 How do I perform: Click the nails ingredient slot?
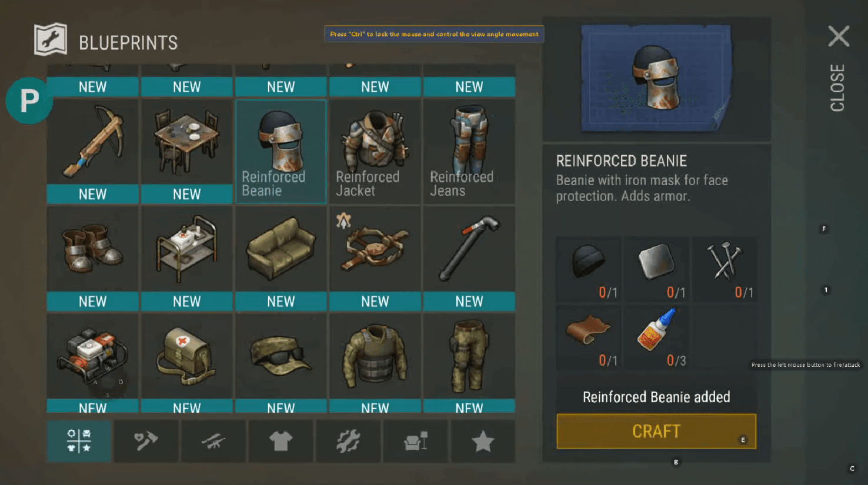[x=724, y=269]
